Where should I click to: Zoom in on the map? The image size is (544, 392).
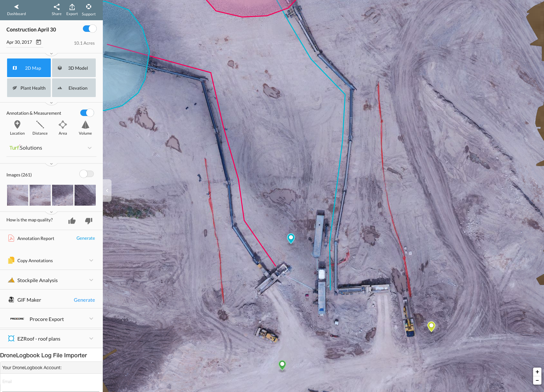537,372
